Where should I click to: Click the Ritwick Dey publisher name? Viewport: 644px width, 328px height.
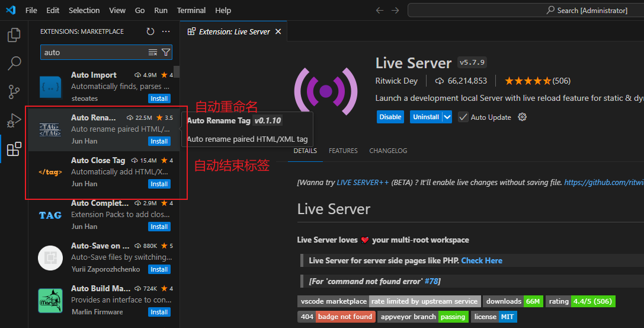396,81
